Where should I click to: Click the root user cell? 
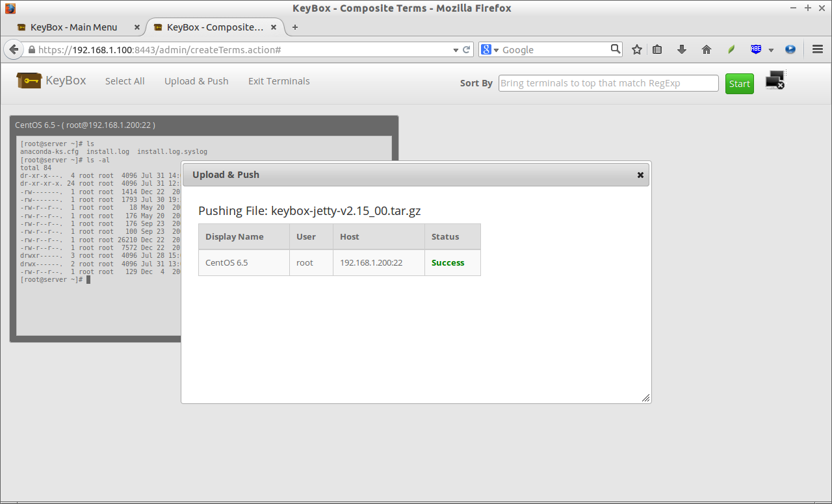point(311,263)
